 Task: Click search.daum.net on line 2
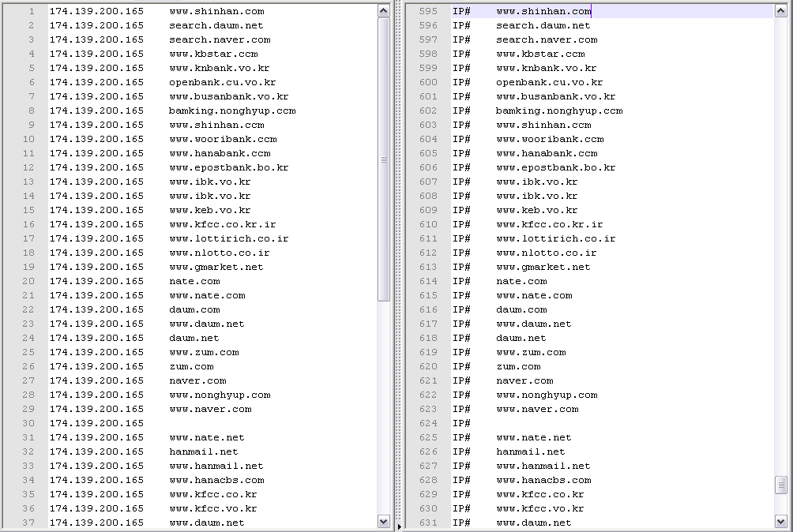[x=216, y=25]
